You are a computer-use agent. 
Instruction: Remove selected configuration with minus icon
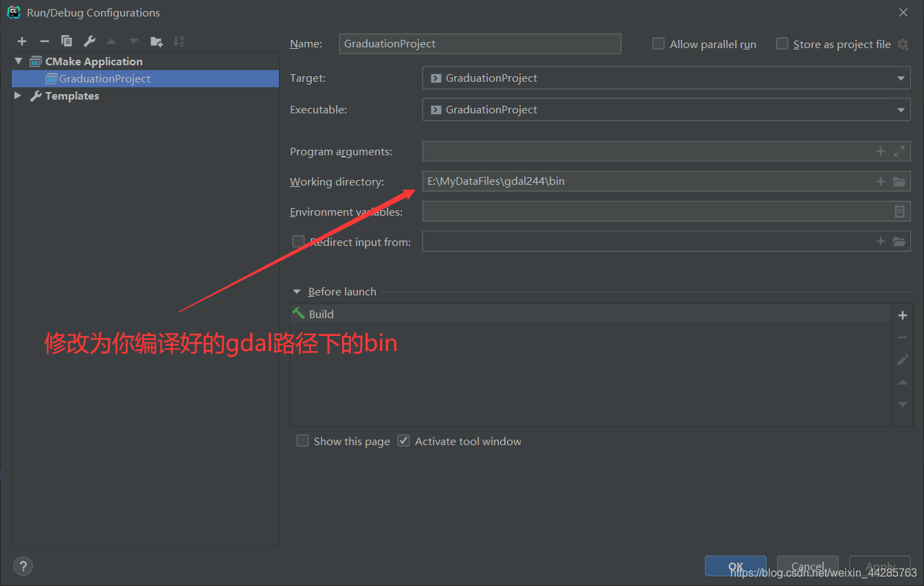44,41
